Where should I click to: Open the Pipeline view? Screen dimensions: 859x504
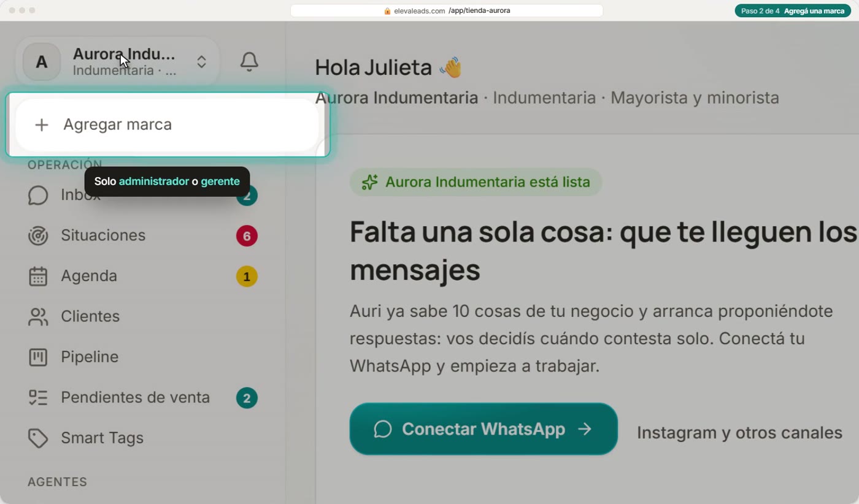click(x=142, y=357)
